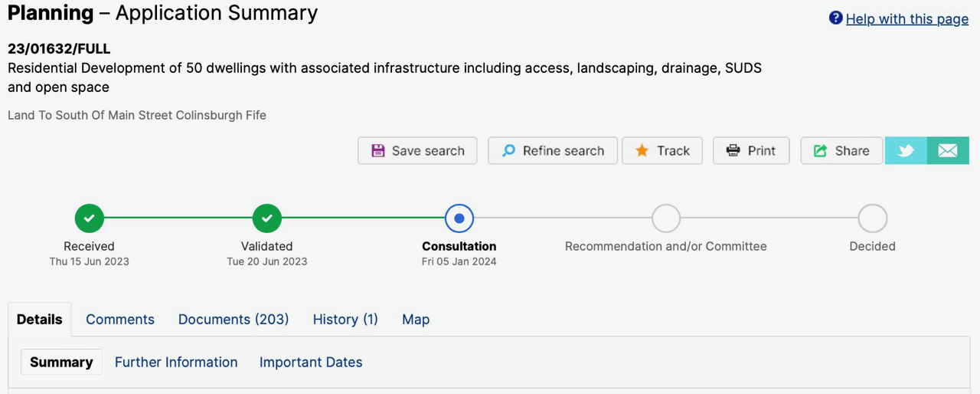
Task: Click the Recommendation and/or Committee stage circle
Action: click(x=666, y=218)
